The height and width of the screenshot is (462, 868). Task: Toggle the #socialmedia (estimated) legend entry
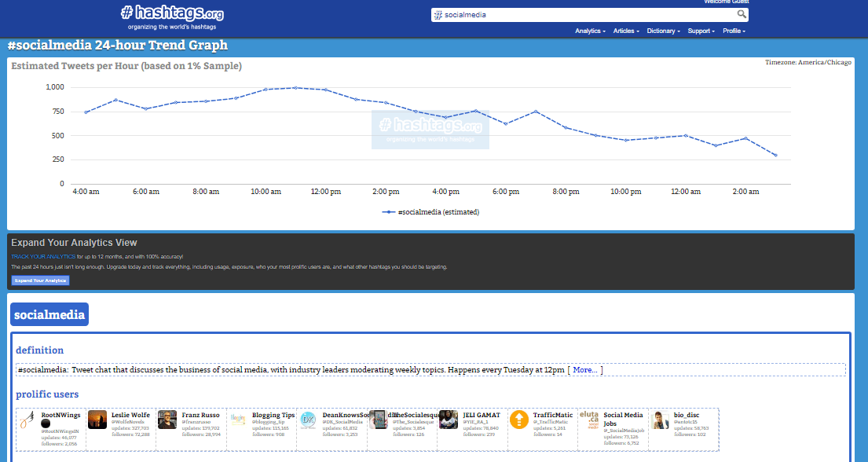430,212
